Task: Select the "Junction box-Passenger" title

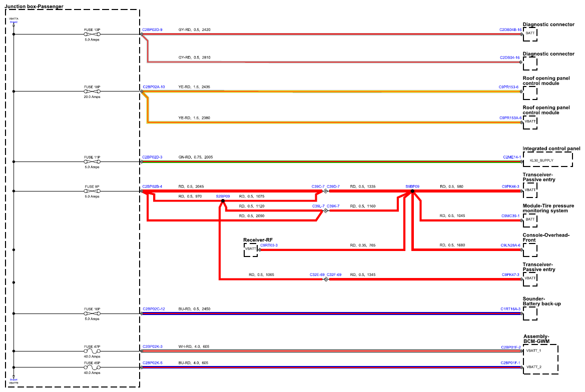Action: point(34,6)
